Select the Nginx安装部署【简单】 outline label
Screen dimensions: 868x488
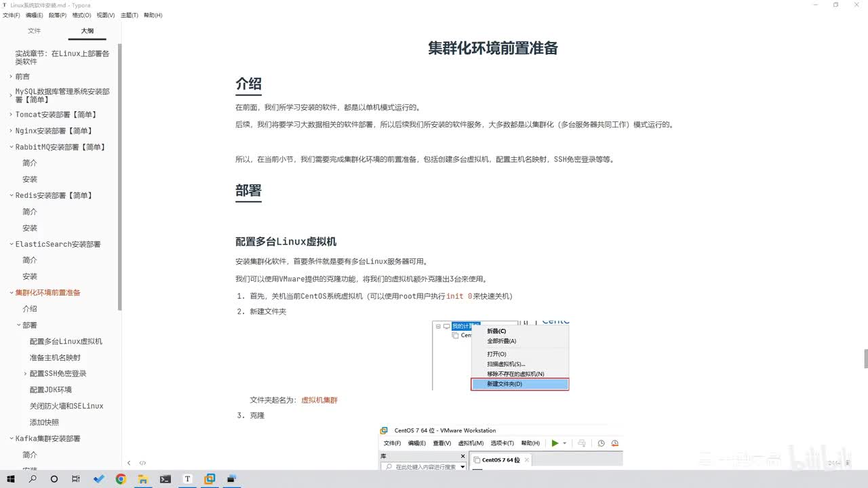54,131
